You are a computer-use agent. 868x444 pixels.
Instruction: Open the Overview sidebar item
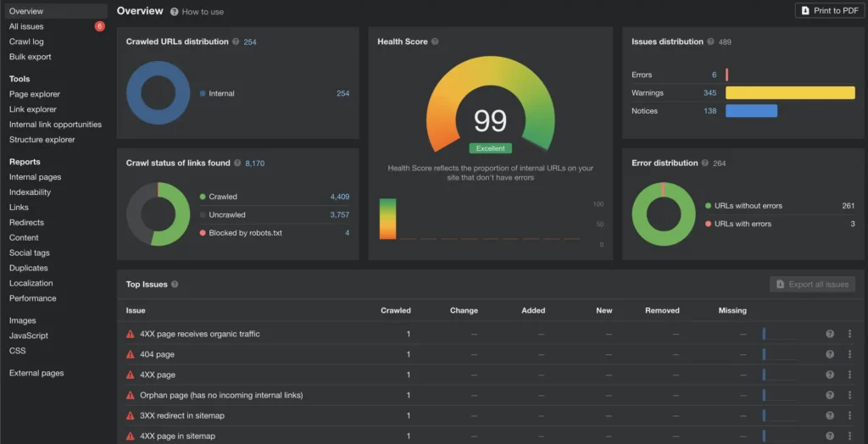coord(54,11)
